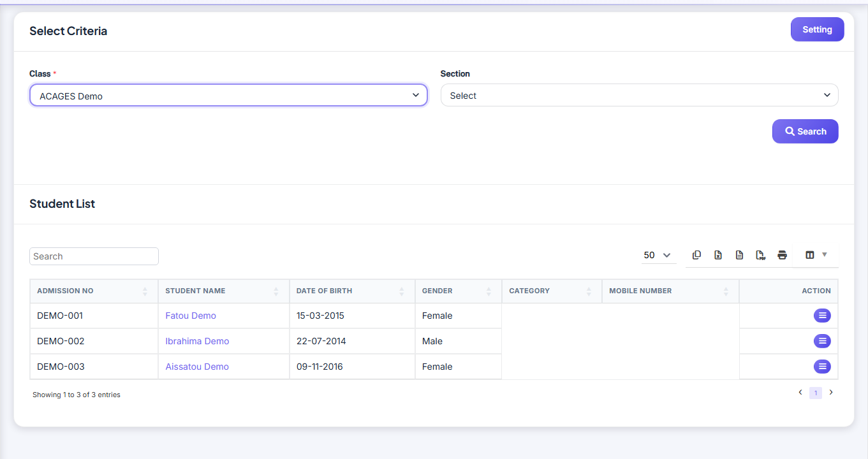Open Aissatou Demo student profile link
This screenshot has height=459, width=868.
point(197,367)
